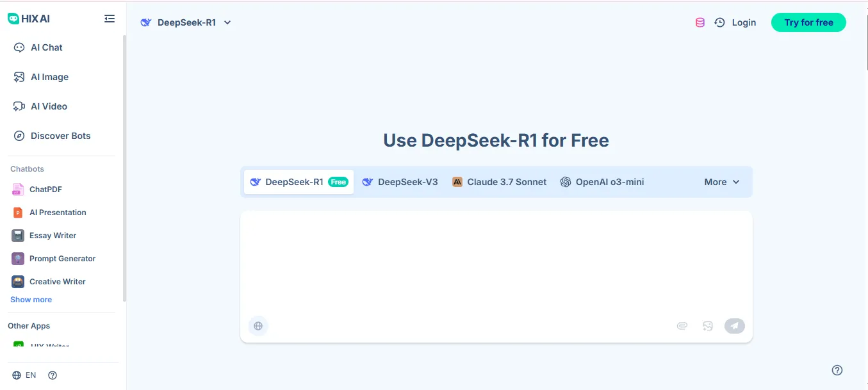The width and height of the screenshot is (868, 390).
Task: Switch to the DeepSeek-V3 tab
Action: 400,182
